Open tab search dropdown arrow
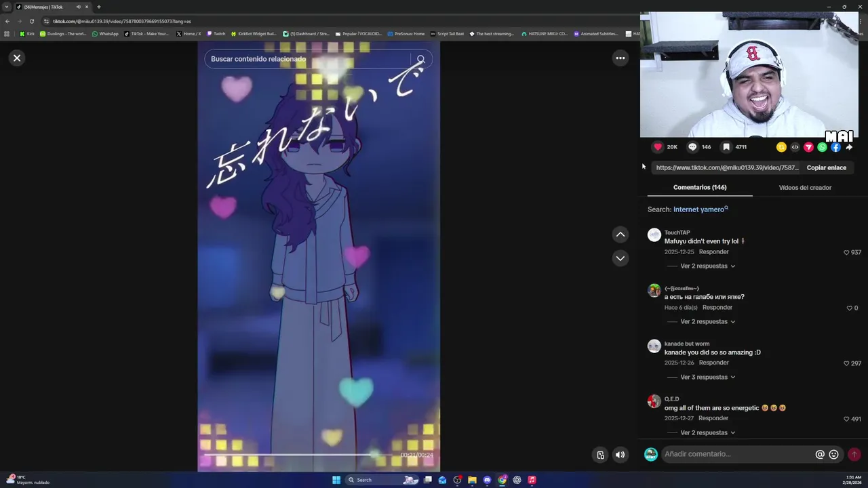This screenshot has width=868, height=488. coord(7,7)
